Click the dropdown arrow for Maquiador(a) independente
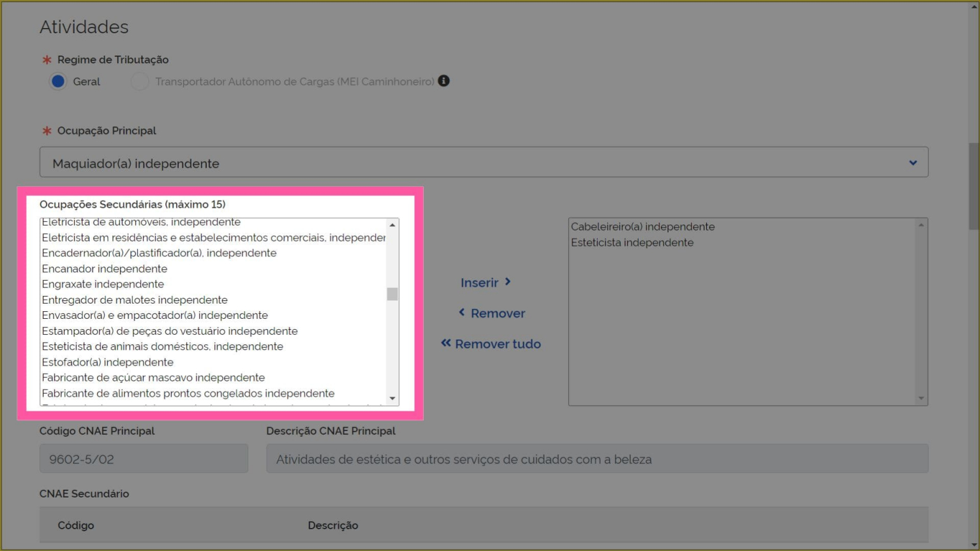Screen dimensions: 980x551 [x=912, y=163]
